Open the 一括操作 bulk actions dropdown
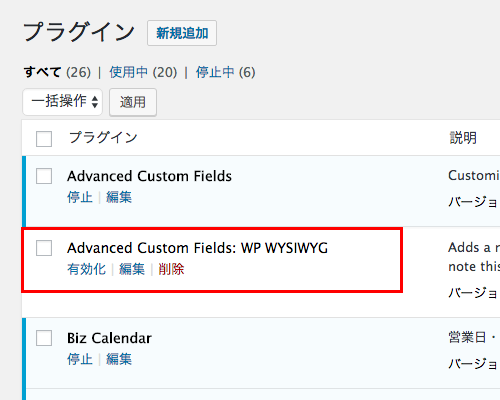This screenshot has height=400, width=500. (62, 102)
